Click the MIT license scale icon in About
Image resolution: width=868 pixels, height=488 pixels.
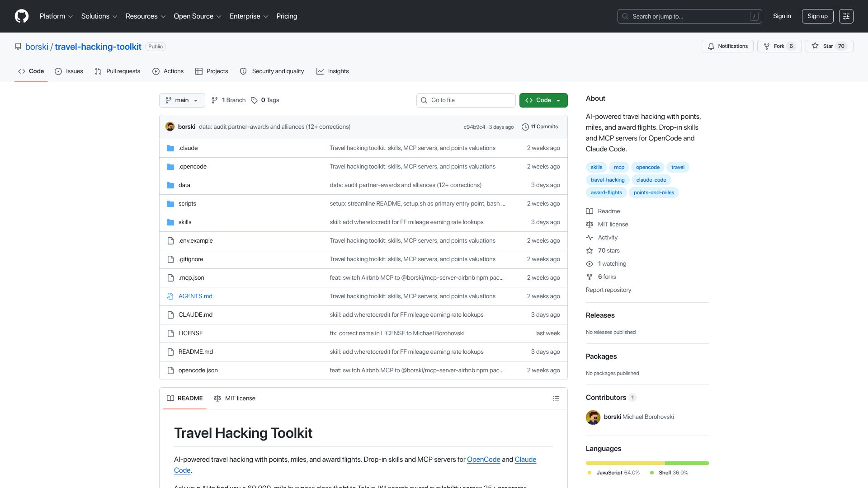[x=590, y=225]
